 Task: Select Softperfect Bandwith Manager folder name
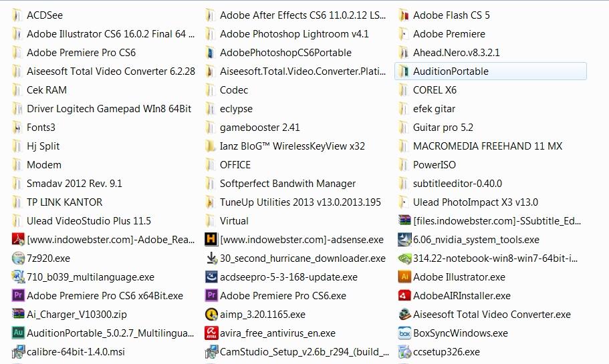(288, 184)
